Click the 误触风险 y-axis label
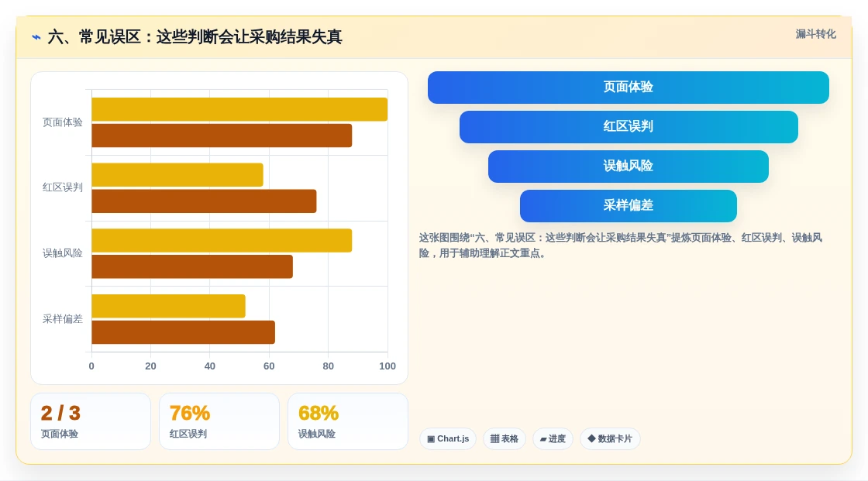The image size is (868, 481). [63, 253]
